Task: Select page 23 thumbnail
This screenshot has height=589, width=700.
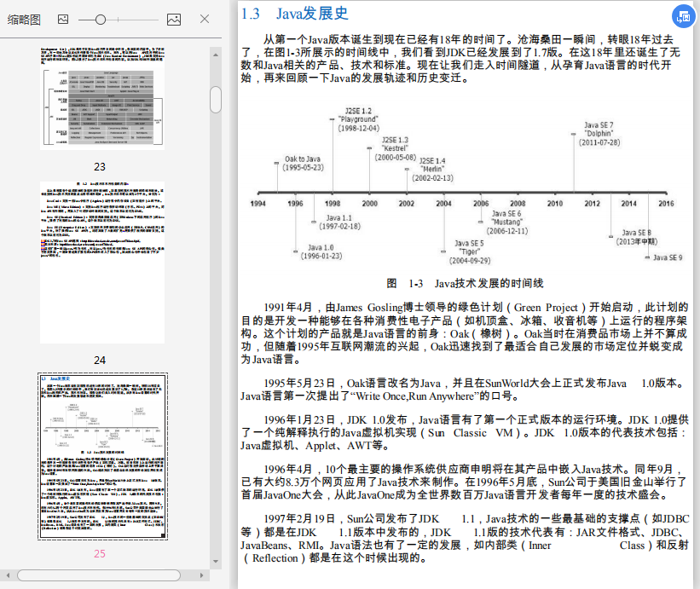Action: coord(102,98)
